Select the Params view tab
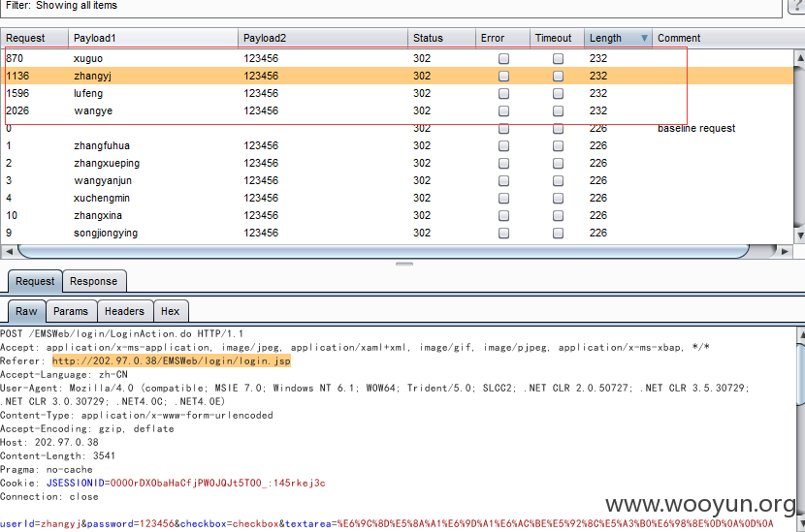The height and width of the screenshot is (532, 805). pyautogui.click(x=71, y=311)
